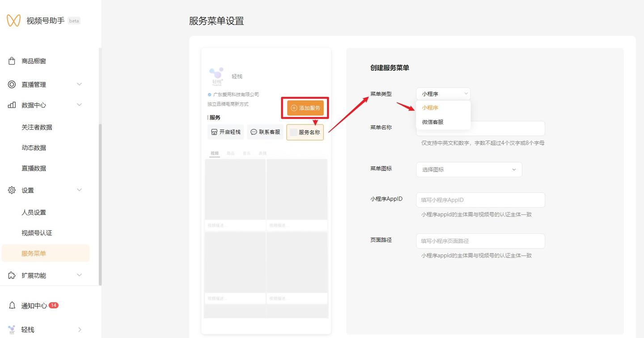This screenshot has height=338, width=644.
Task: Click the 视频号助手 butterfly logo
Action: (13, 21)
